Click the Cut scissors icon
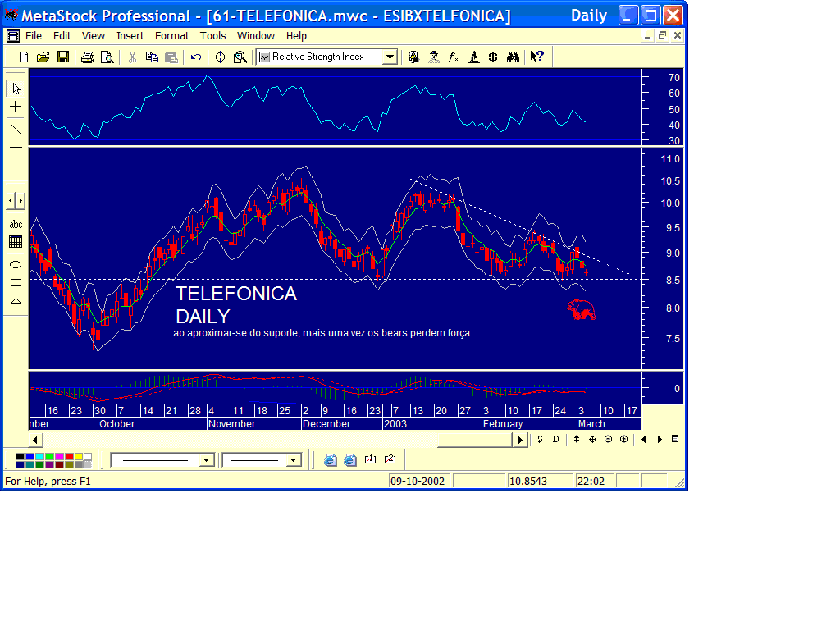The image size is (840, 630). click(132, 57)
